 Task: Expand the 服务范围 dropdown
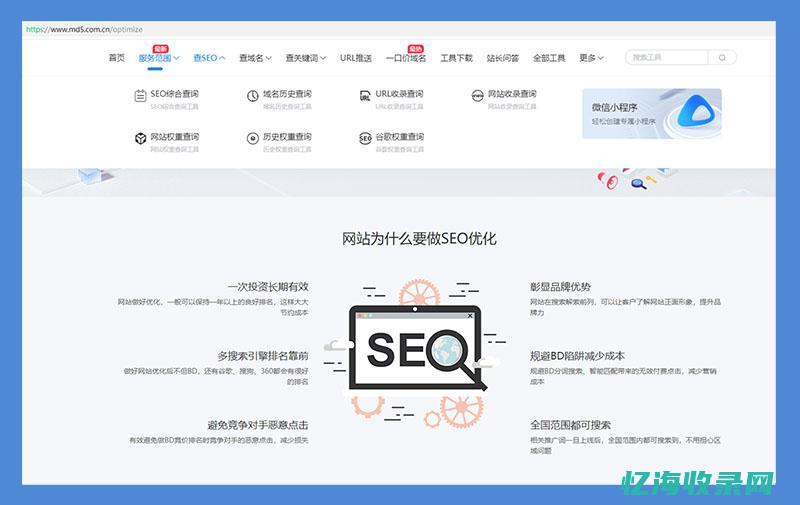tap(158, 58)
